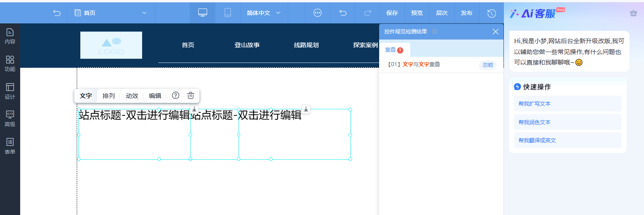Screen dimensions: 644x215
Task: Select the 重叠 tab
Action: pos(394,50)
